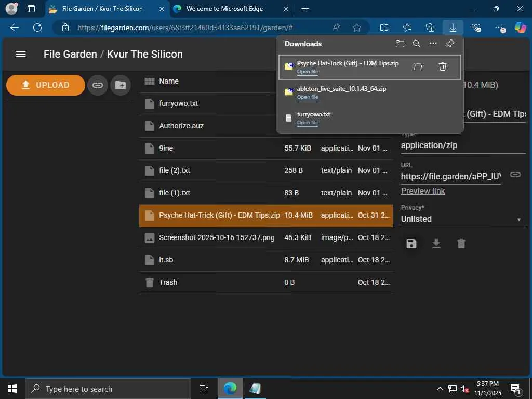Click the Trash bin icon in file list
The width and height of the screenshot is (532, 399).
(149, 282)
